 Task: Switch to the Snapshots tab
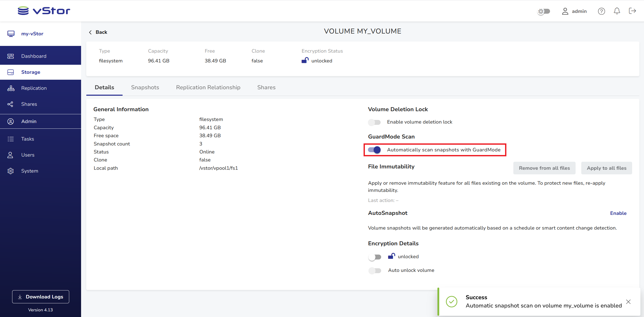(145, 87)
